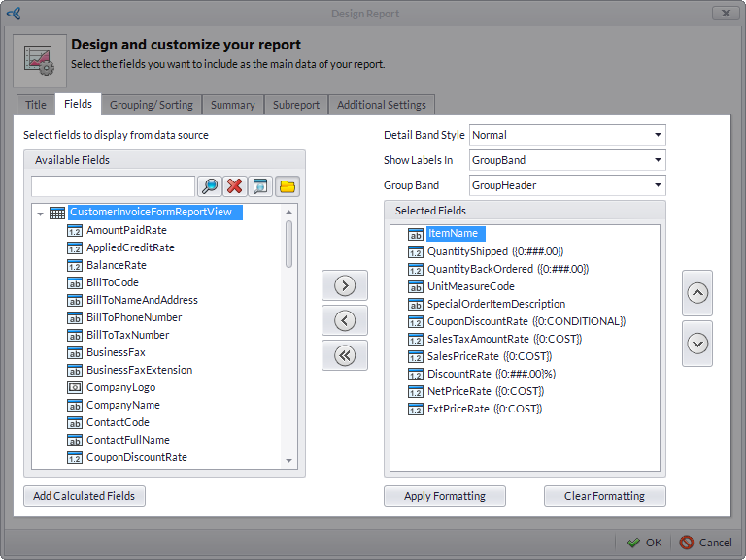Select CompanyLogo in the available fields
The width and height of the screenshot is (746, 560).
pos(122,387)
